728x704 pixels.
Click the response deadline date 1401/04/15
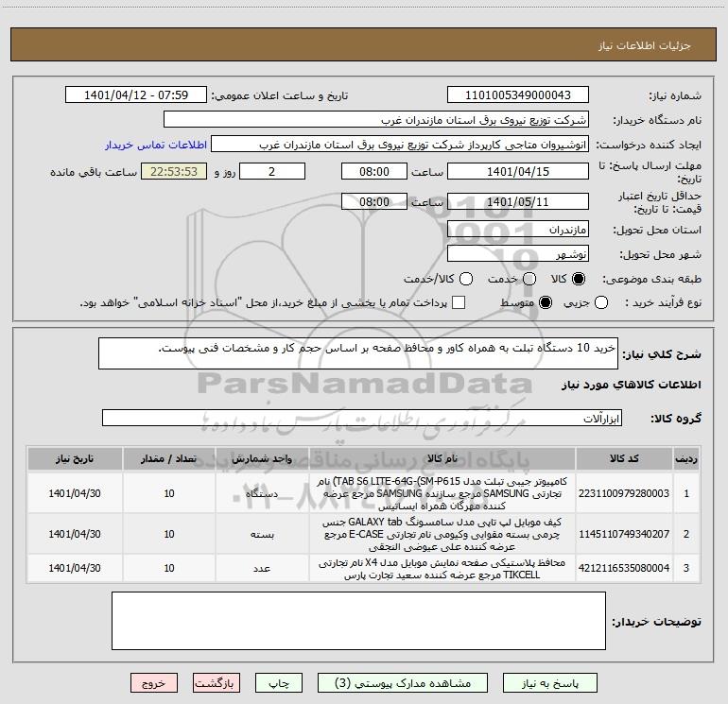click(x=518, y=172)
